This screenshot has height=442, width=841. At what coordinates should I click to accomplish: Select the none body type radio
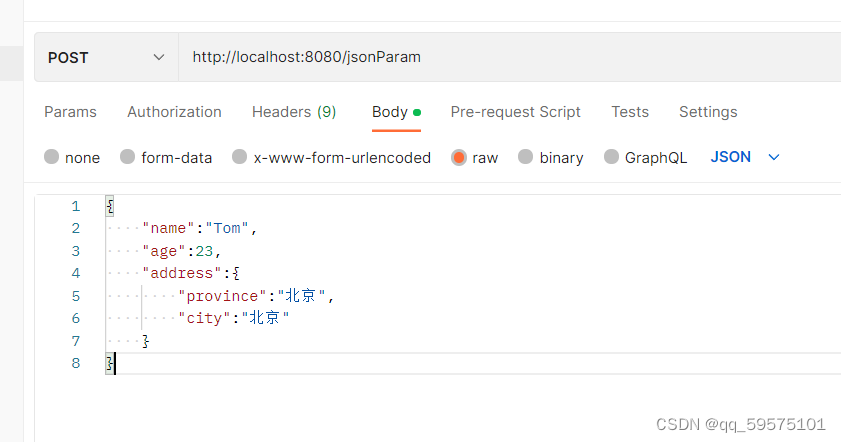coord(51,157)
